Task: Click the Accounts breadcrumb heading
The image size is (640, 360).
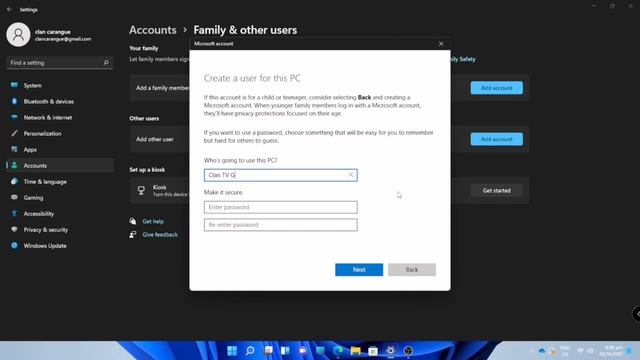Action: [153, 30]
